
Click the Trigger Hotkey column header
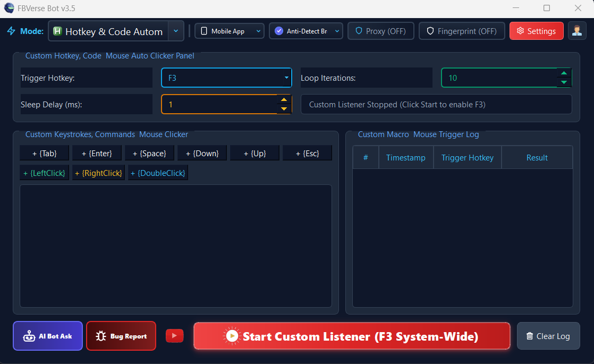click(x=468, y=158)
